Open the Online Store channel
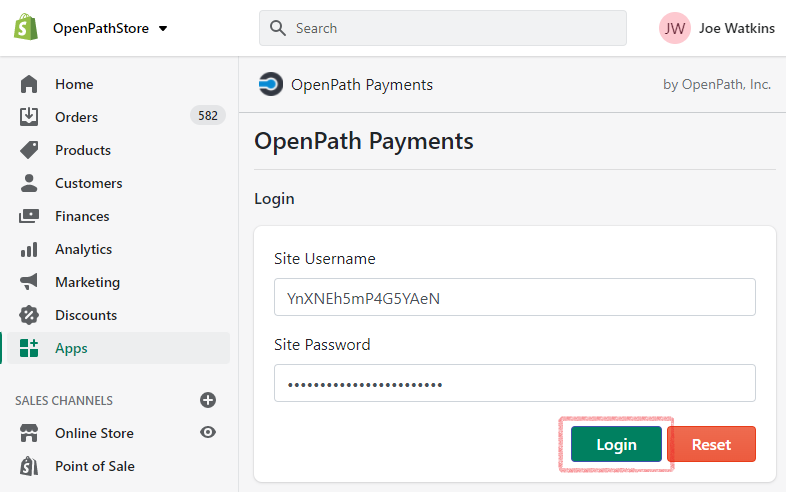The height and width of the screenshot is (492, 786). [x=94, y=433]
